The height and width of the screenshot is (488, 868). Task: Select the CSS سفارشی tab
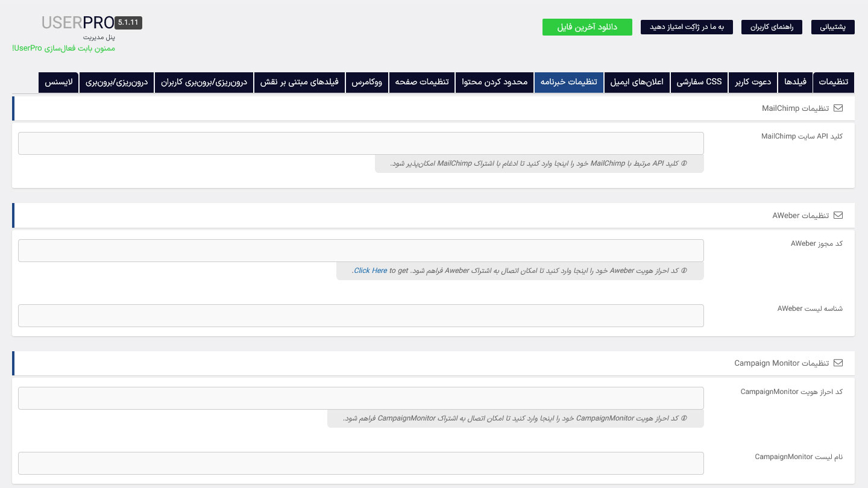click(x=699, y=83)
